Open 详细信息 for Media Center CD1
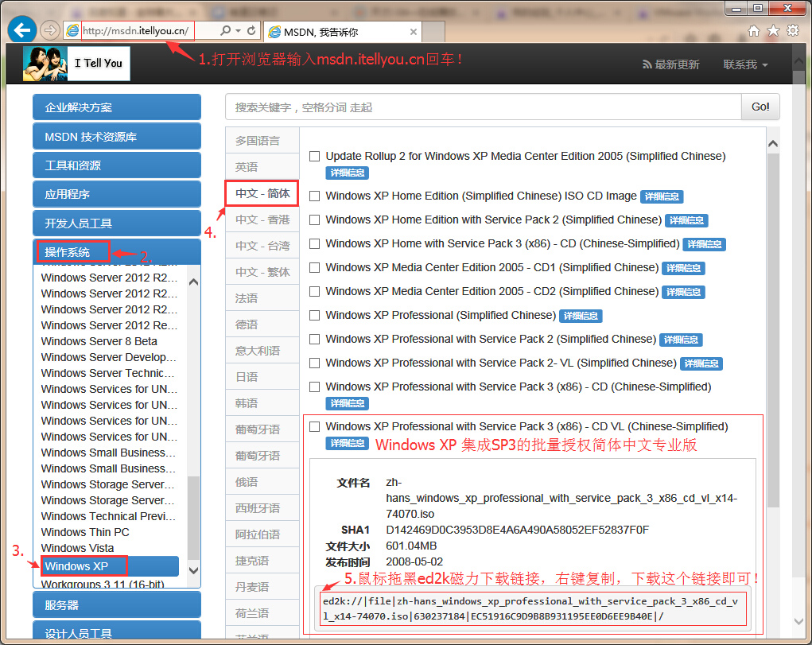The width and height of the screenshot is (812, 645). point(684,268)
